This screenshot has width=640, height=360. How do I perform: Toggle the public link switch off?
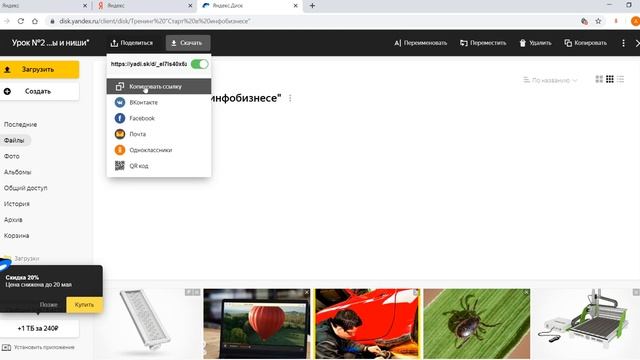tap(200, 64)
